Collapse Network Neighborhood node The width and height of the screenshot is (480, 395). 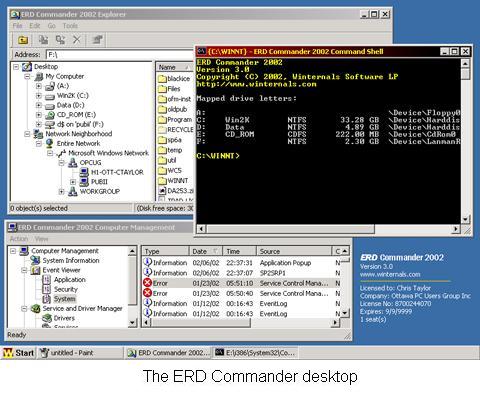point(27,134)
